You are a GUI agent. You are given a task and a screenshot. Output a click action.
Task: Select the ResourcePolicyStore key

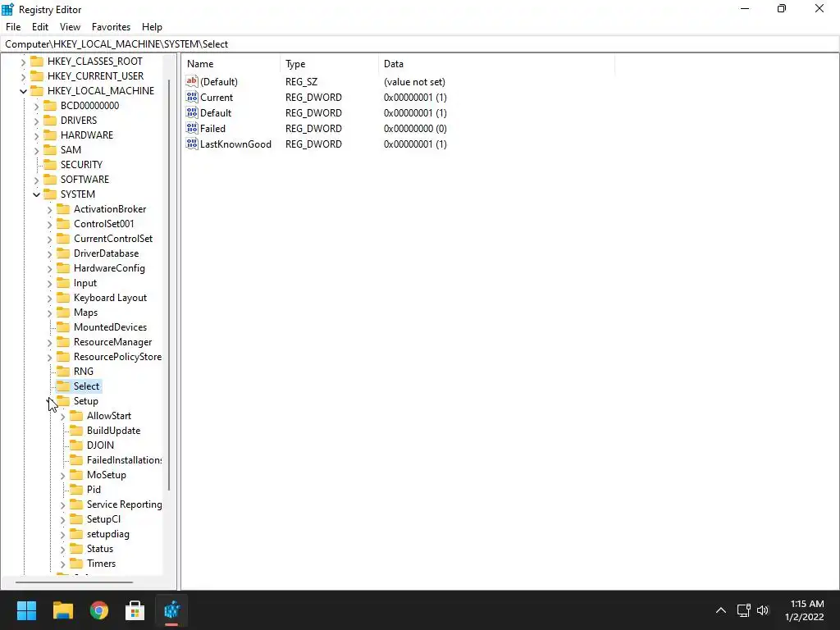[117, 356]
